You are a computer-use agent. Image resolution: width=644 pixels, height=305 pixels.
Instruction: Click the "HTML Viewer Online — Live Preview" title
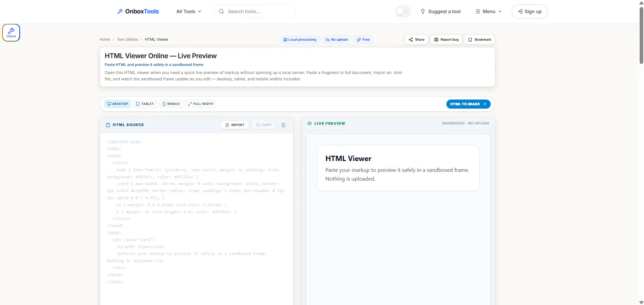(161, 56)
